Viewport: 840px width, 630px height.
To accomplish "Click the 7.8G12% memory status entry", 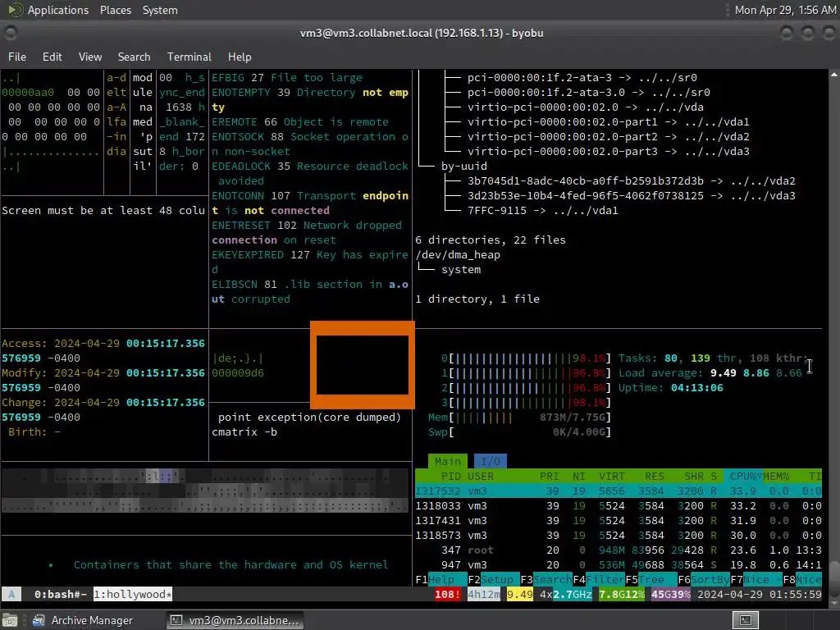I will 622,594.
